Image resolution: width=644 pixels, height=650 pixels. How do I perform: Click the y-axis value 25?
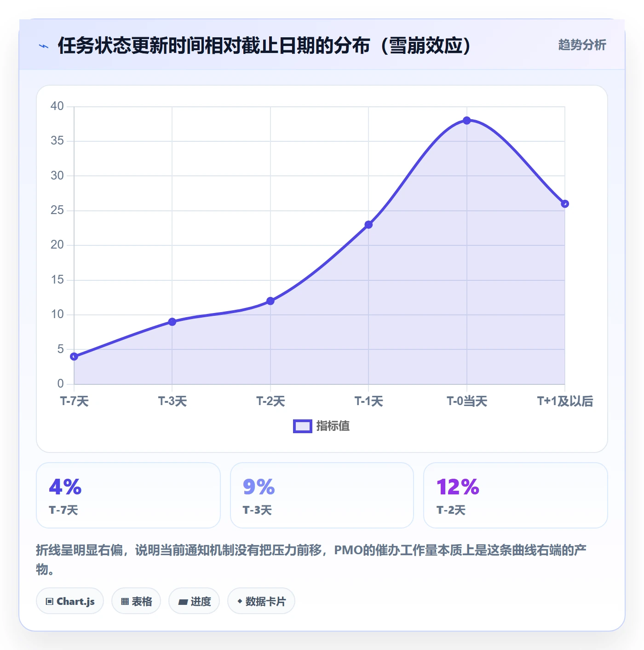(x=57, y=210)
